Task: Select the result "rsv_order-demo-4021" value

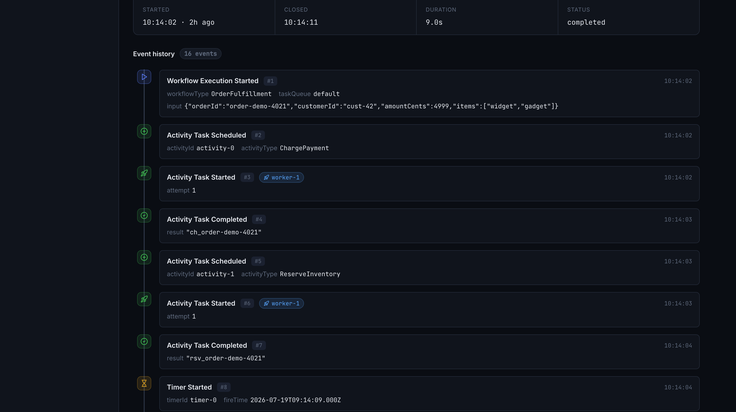Action: [226, 359]
